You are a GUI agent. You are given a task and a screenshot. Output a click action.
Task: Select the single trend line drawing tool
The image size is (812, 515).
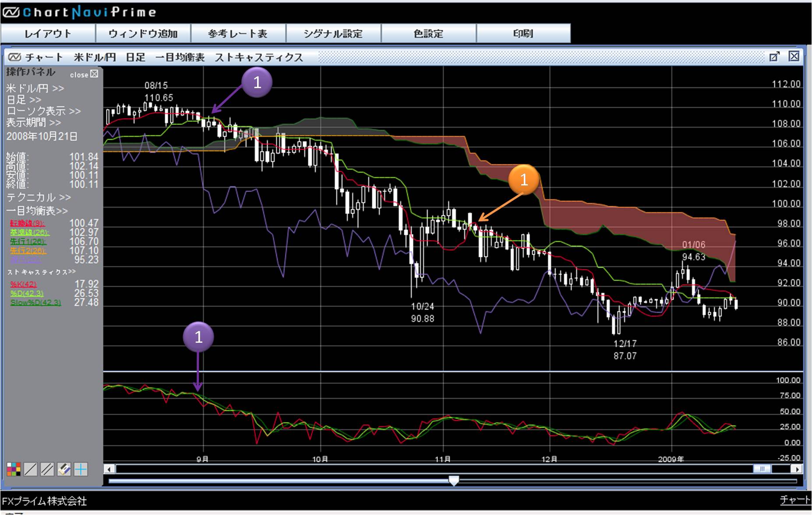(x=30, y=469)
